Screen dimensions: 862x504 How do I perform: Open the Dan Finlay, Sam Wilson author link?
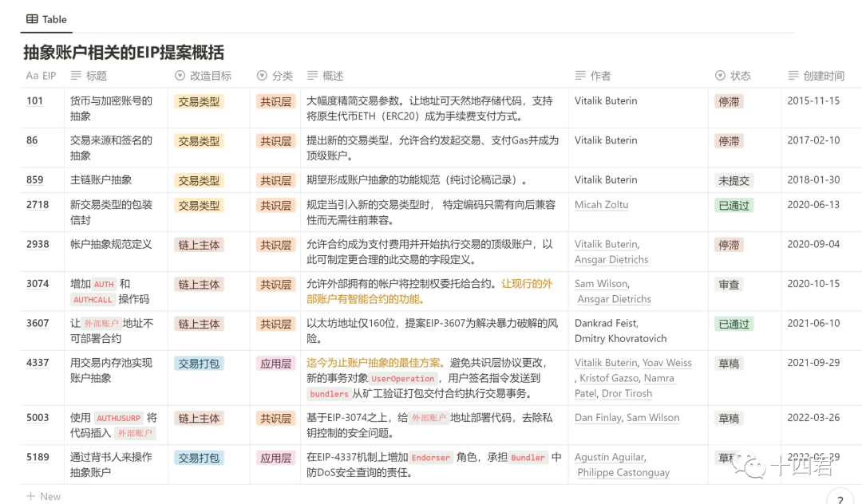click(x=627, y=418)
